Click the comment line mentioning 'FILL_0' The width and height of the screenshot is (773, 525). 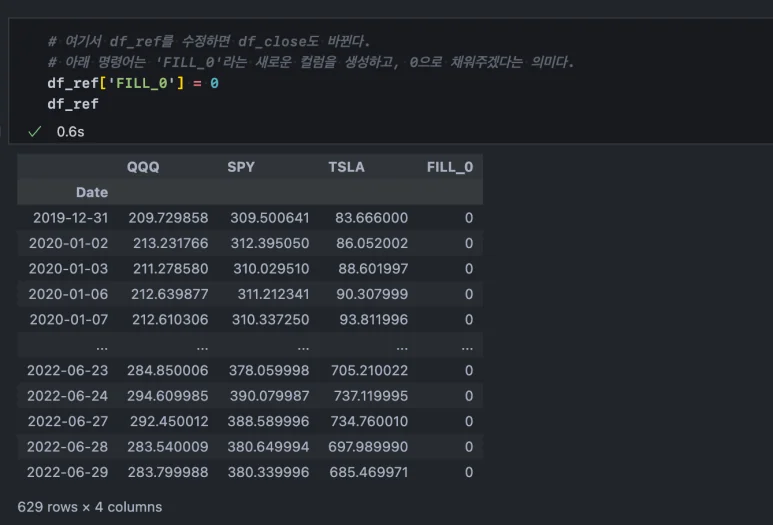[x=310, y=62]
